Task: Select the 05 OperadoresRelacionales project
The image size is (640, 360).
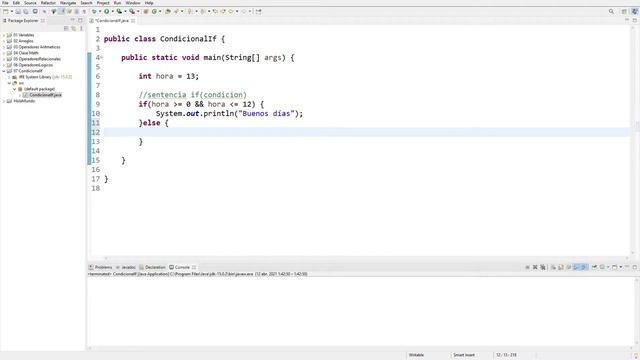Action: coord(37,59)
